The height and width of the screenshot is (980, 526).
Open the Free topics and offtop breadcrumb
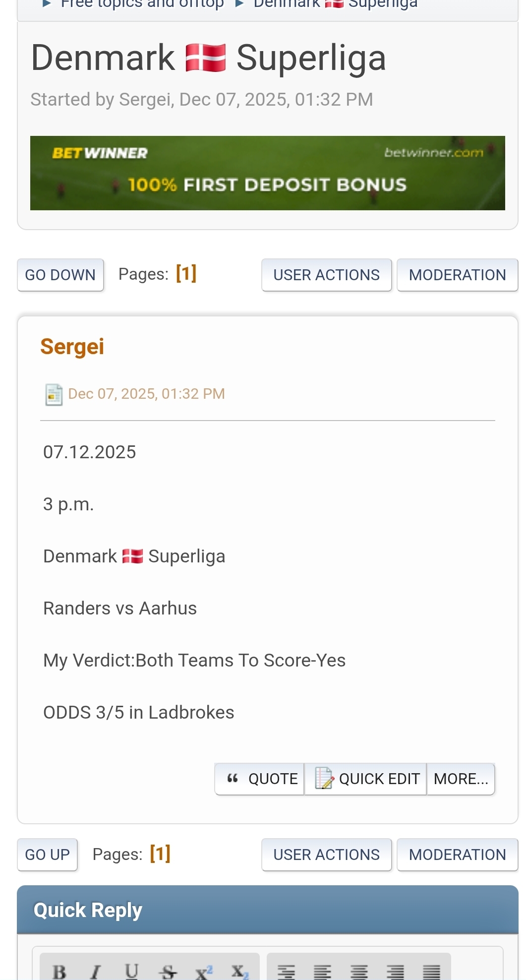142,4
